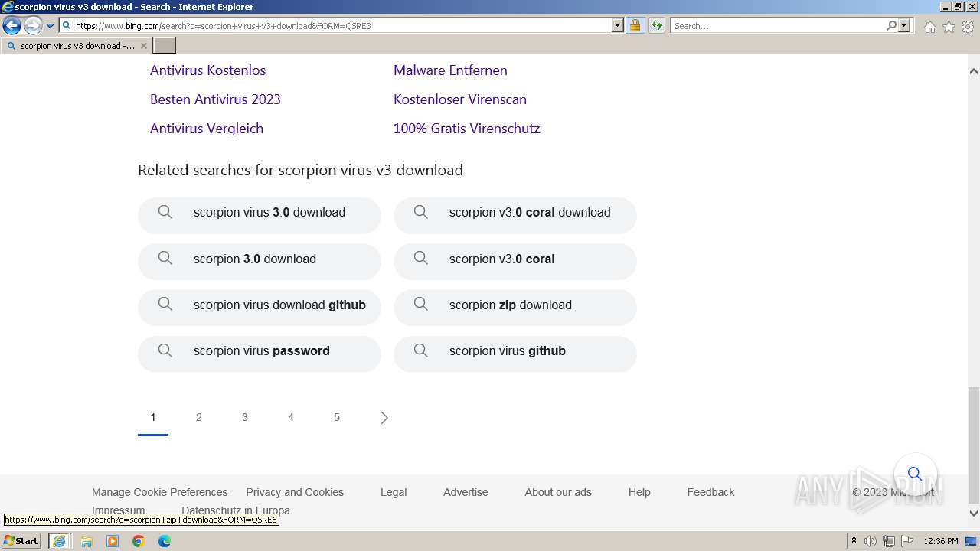Search scorpion virus 3.0 download suggestion
This screenshot has width=980, height=551.
point(260,215)
